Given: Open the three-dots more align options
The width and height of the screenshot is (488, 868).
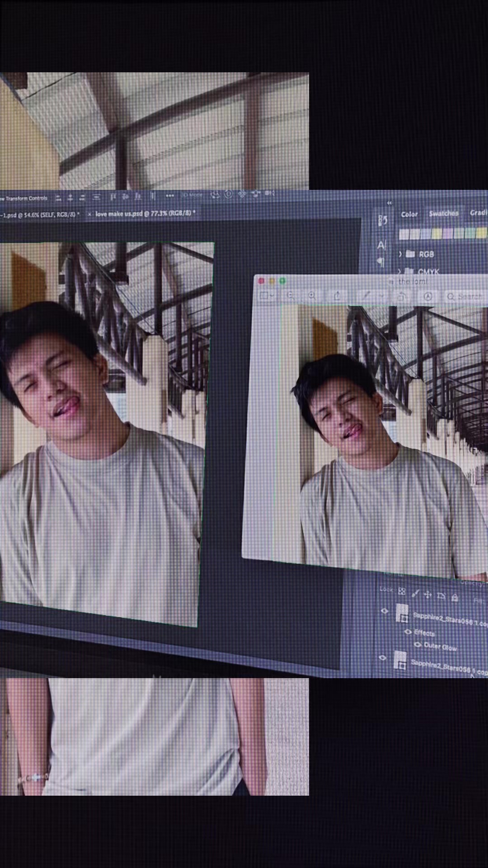Looking at the screenshot, I should [170, 196].
